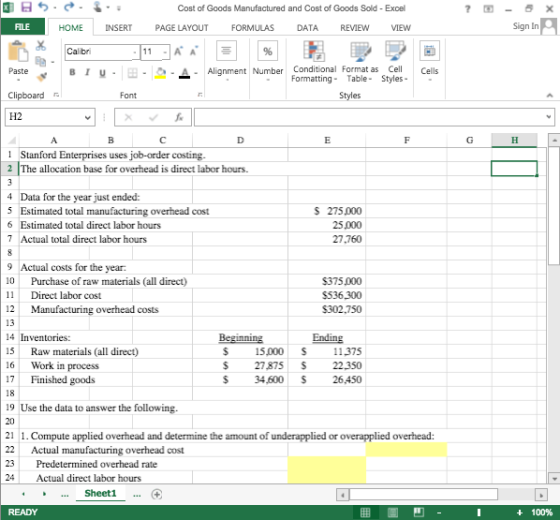Viewport: 560px width, 520px height.
Task: Click the Increase Font Size icon
Action: pos(179,51)
